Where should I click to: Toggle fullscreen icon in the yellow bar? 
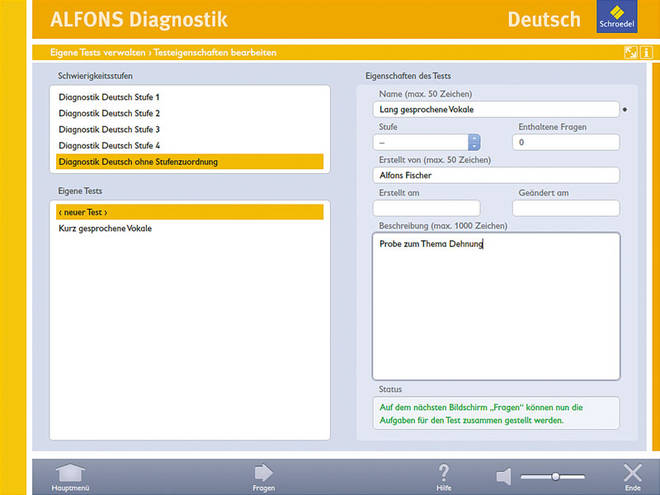[631, 53]
